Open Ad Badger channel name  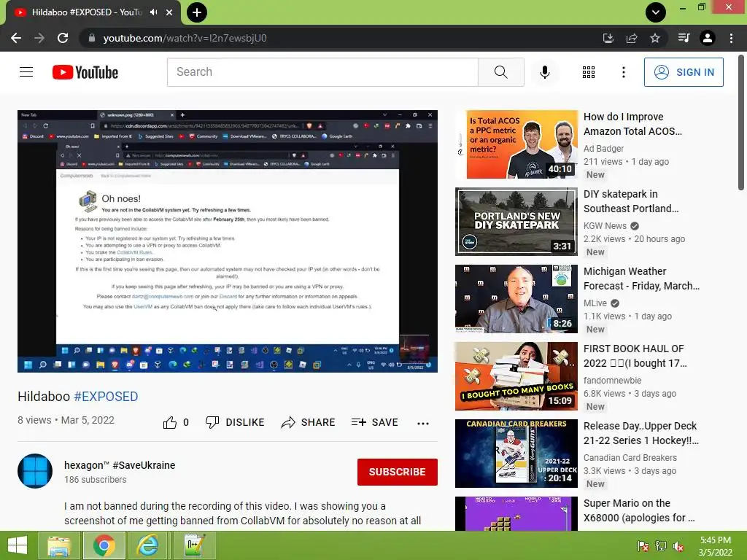tap(603, 149)
